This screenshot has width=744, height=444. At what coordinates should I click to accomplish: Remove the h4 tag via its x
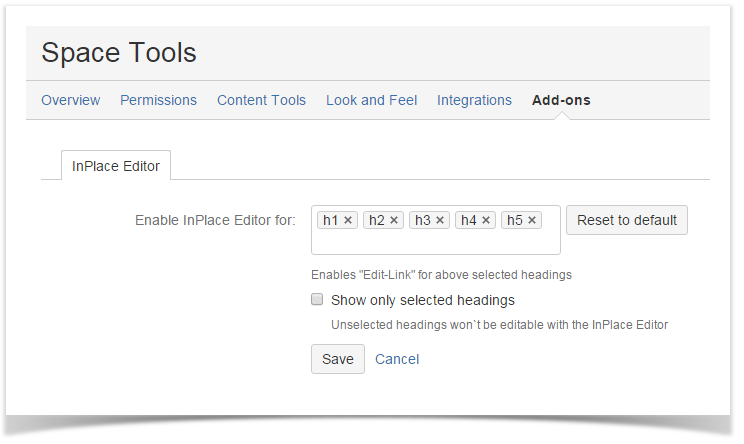(486, 220)
